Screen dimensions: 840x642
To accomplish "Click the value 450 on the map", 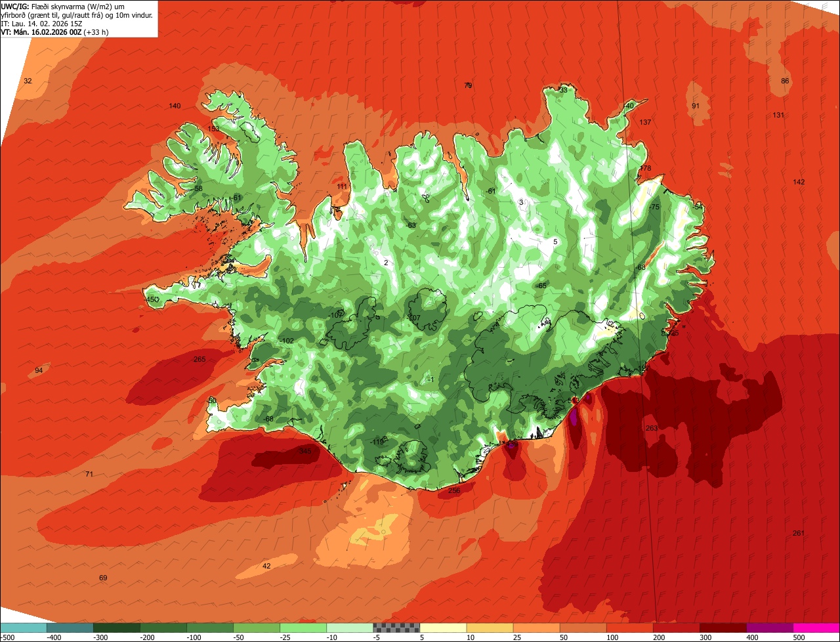I will point(152,299).
